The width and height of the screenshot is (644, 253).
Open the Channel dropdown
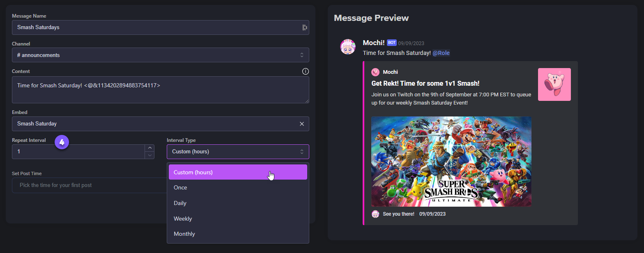pos(160,55)
